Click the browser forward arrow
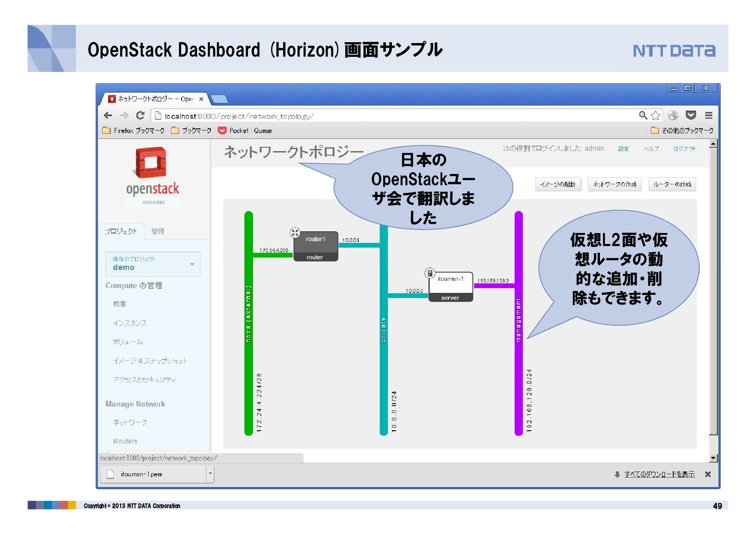 [124, 115]
